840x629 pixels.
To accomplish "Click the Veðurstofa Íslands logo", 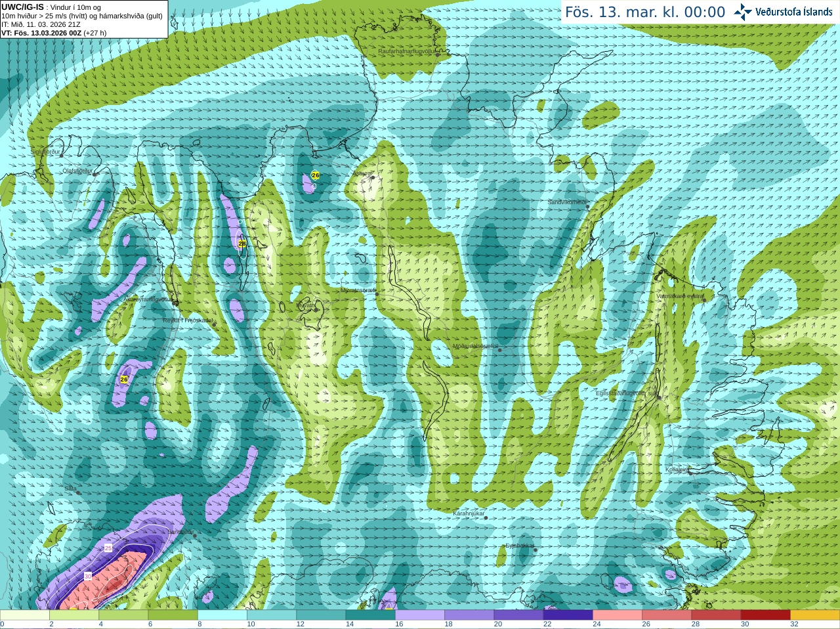I will tap(783, 12).
